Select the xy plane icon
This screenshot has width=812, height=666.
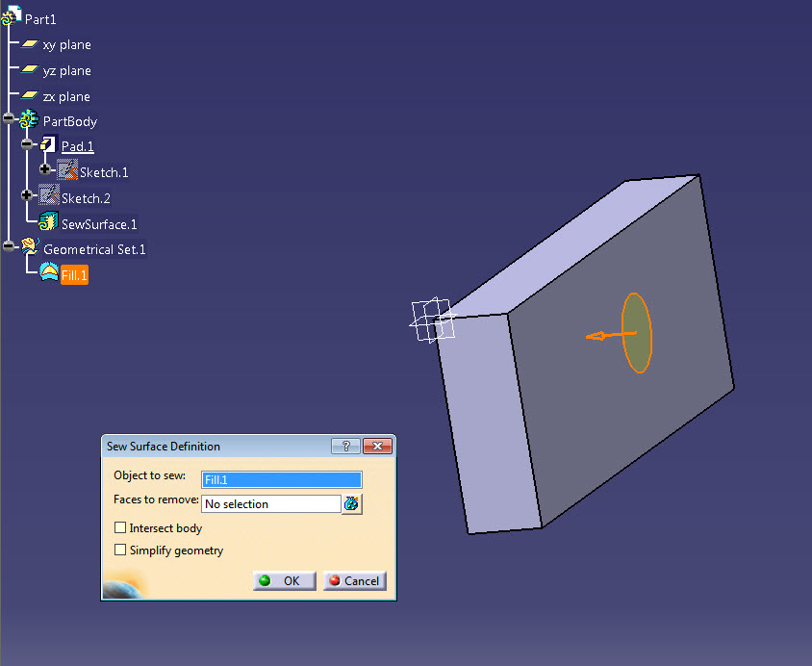pyautogui.click(x=30, y=44)
